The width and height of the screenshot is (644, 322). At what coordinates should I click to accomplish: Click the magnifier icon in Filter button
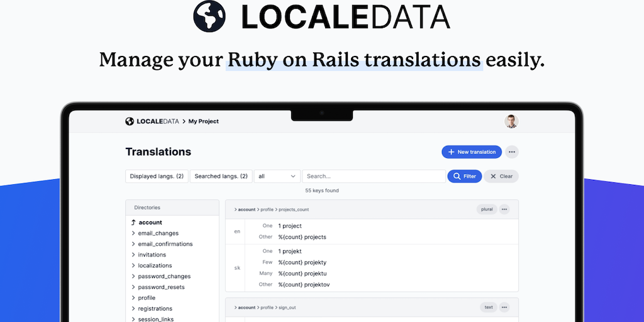click(x=457, y=176)
